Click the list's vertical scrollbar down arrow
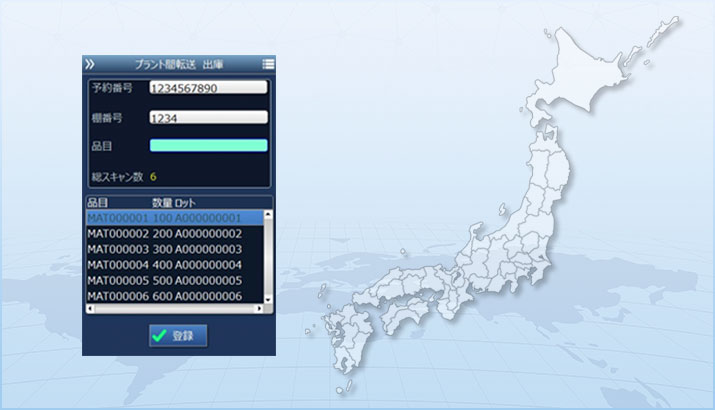 point(269,298)
